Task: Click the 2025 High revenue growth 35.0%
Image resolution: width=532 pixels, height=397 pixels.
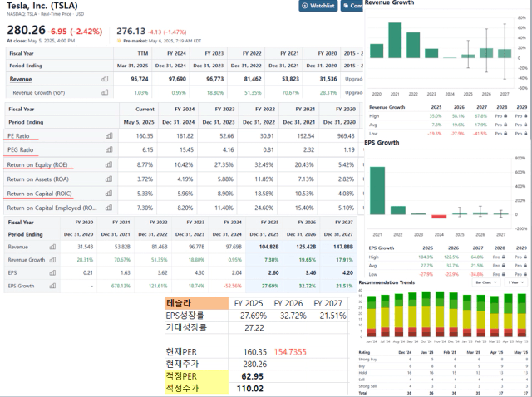Action: (436, 116)
